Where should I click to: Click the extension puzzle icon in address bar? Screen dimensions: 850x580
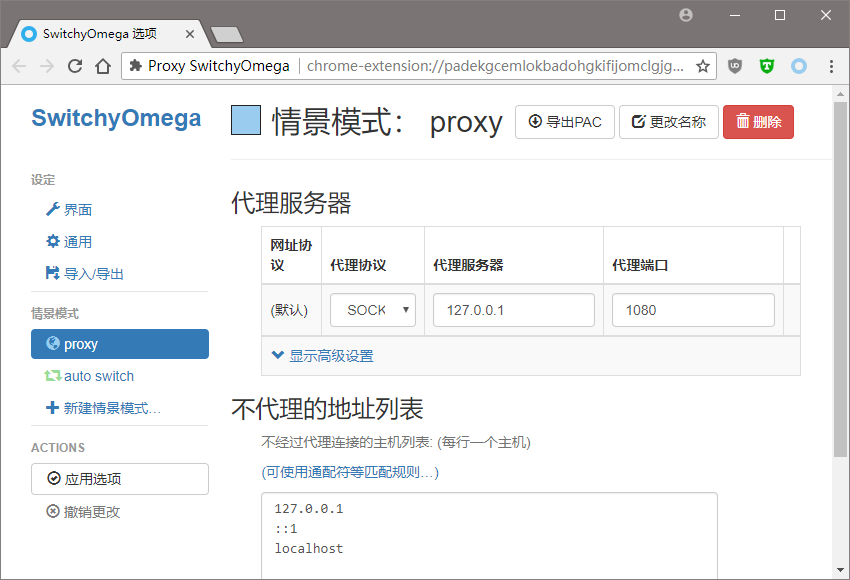point(136,66)
